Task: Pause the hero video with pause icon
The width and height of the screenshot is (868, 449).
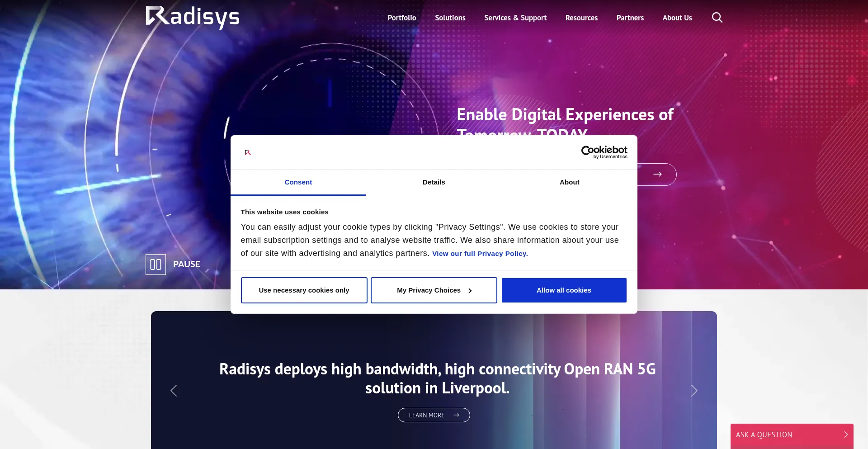Action: (x=156, y=265)
